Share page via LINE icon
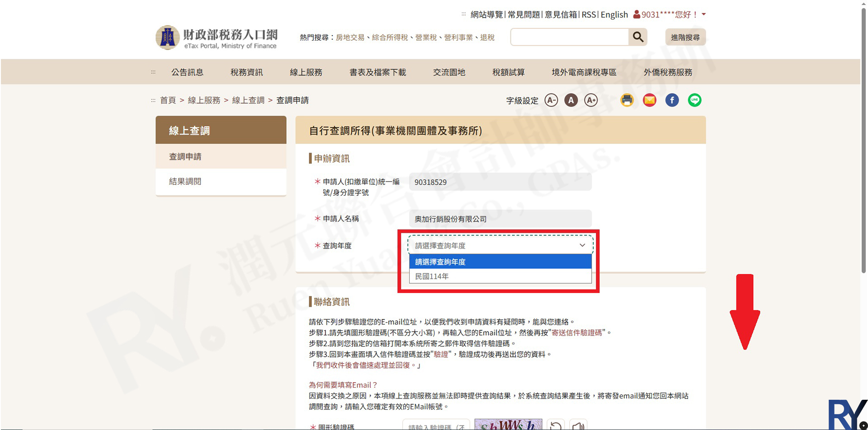The image size is (868, 430). click(x=695, y=100)
